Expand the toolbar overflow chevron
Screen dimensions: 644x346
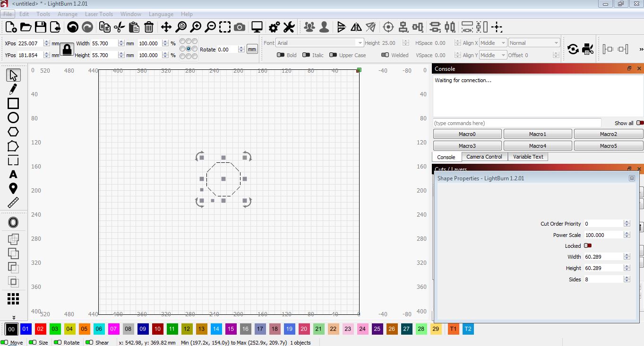pyautogui.click(x=641, y=49)
